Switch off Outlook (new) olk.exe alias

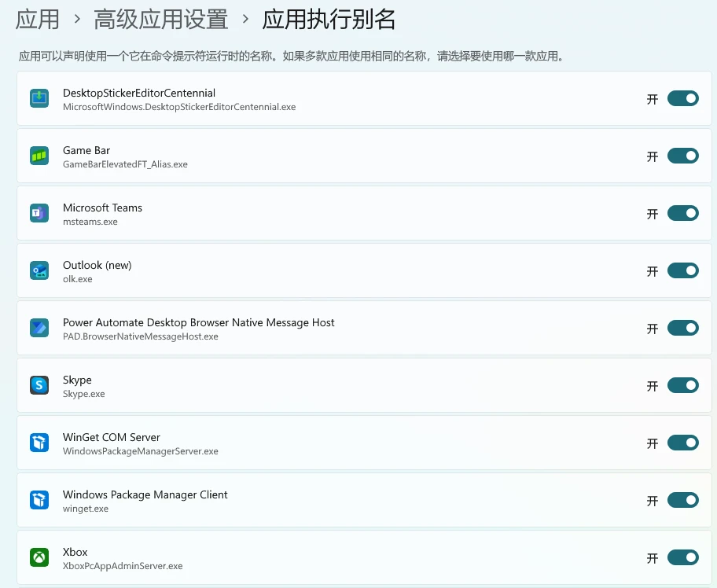click(682, 270)
